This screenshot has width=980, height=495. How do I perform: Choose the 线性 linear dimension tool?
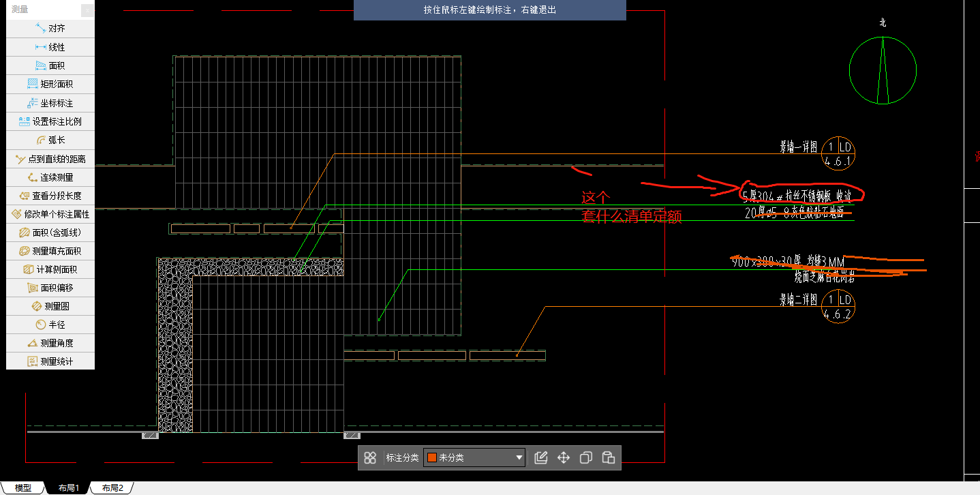(50, 47)
